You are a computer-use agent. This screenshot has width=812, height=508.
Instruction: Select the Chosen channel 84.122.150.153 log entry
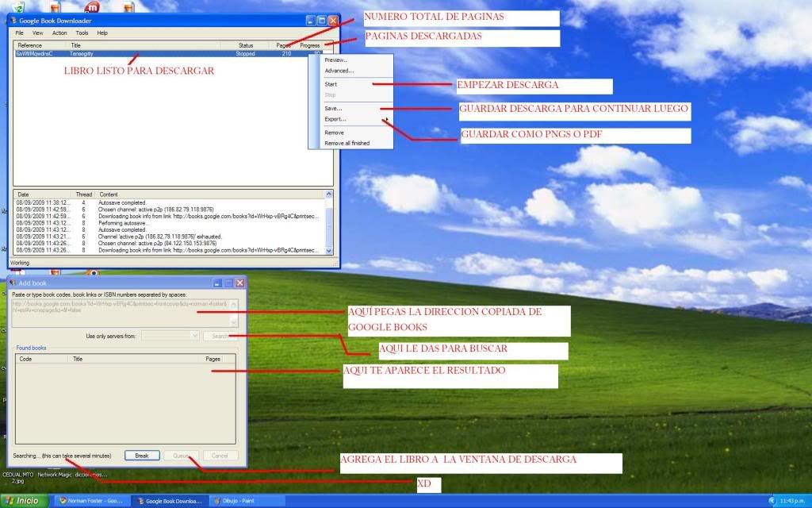(170, 243)
